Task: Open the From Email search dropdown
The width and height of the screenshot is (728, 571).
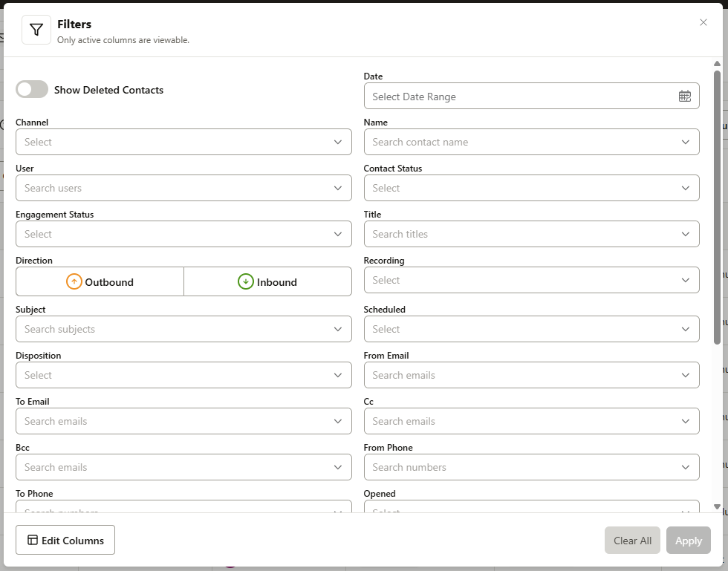Action: click(x=531, y=375)
